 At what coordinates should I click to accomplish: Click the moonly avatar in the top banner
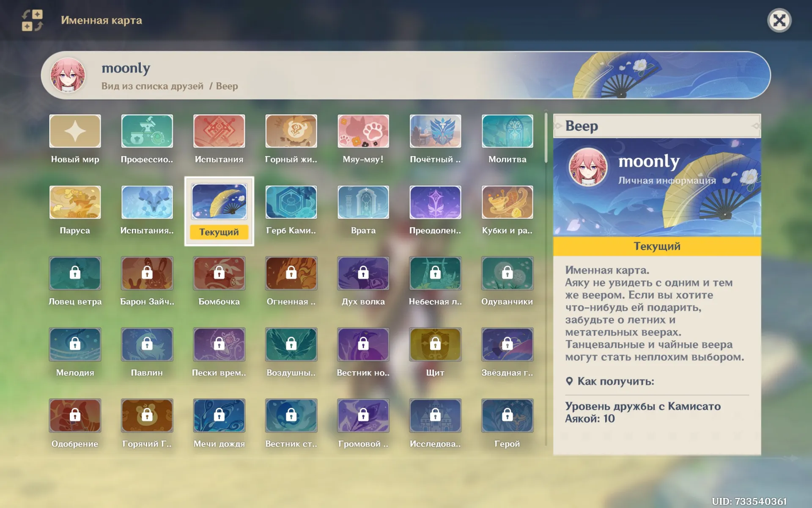68,75
